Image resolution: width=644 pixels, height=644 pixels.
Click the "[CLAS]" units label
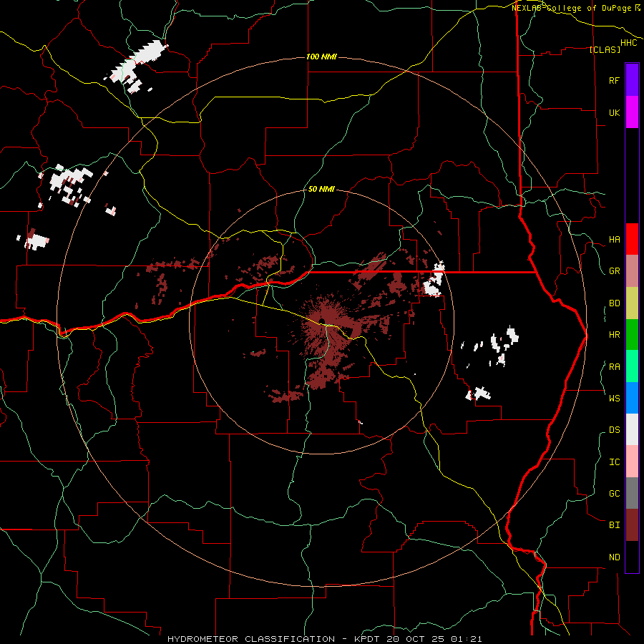point(605,49)
